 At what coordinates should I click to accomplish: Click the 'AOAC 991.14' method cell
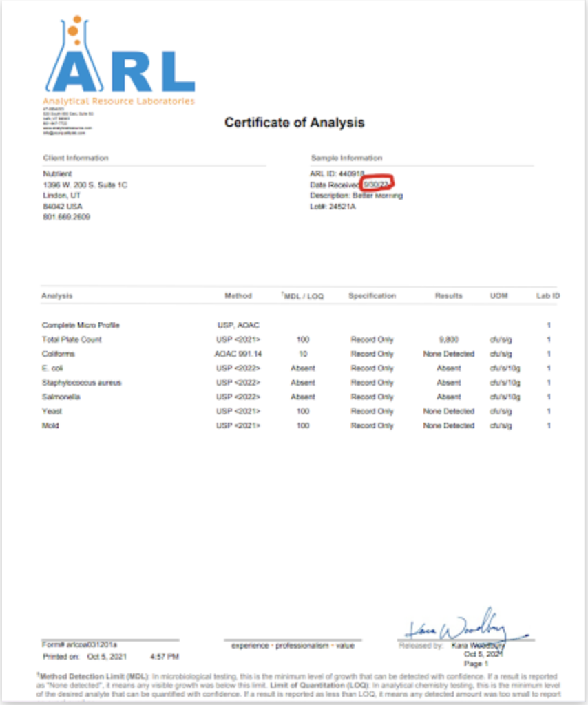[x=238, y=354]
